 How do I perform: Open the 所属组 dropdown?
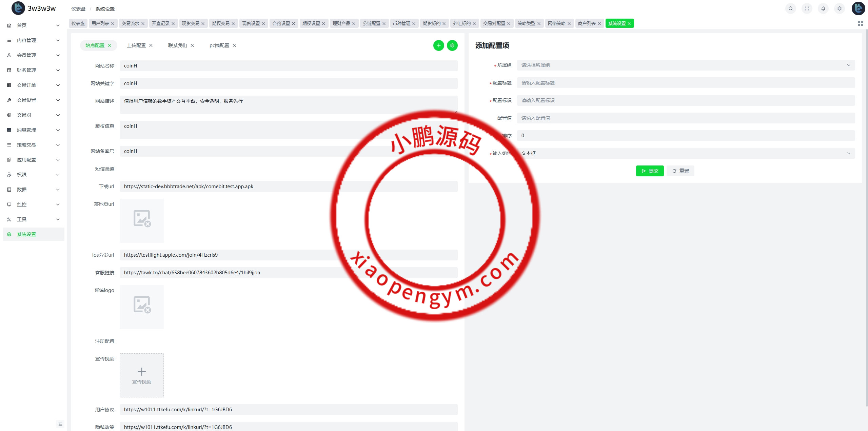coord(685,65)
